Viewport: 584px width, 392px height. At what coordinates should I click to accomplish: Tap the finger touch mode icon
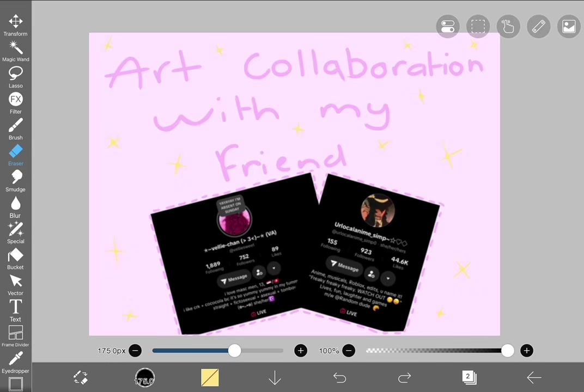click(x=508, y=27)
